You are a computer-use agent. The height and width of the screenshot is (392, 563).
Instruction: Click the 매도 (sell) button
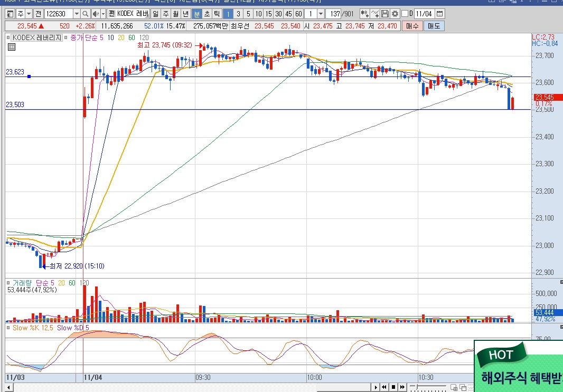[434, 26]
